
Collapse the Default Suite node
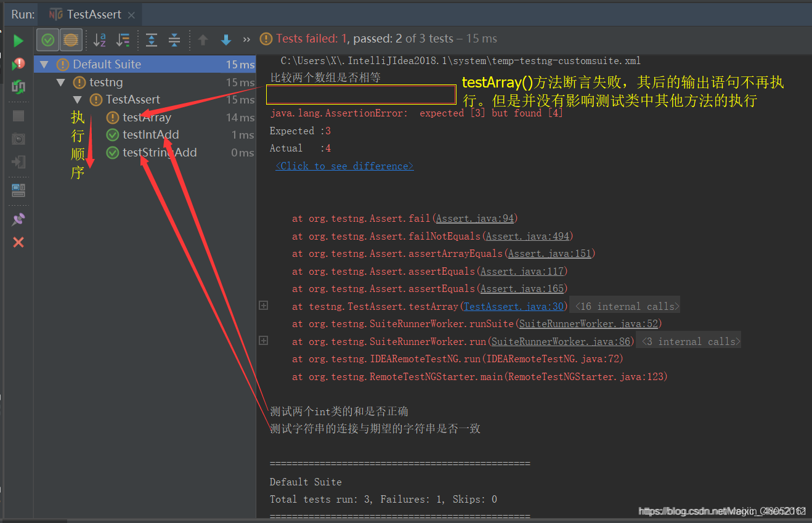click(x=44, y=64)
